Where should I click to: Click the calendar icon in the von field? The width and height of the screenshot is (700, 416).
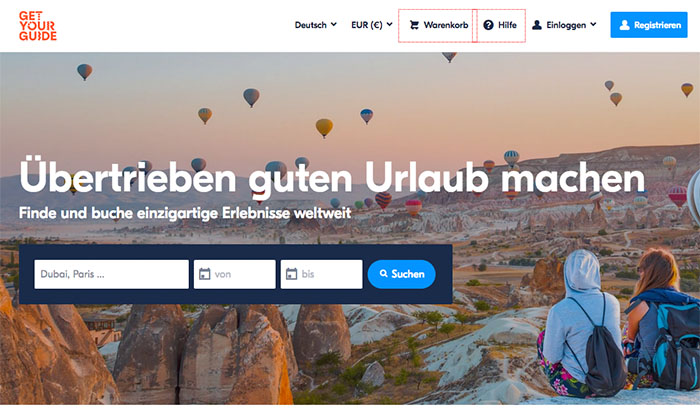click(x=204, y=274)
